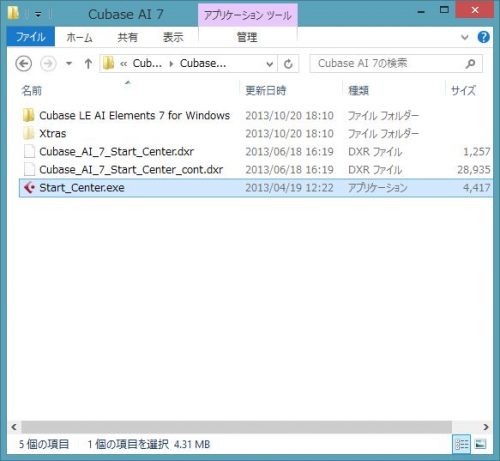Click the Cubase_AI_7_Start_Center_cont.dxr filename
The image size is (500, 461).
tap(131, 170)
